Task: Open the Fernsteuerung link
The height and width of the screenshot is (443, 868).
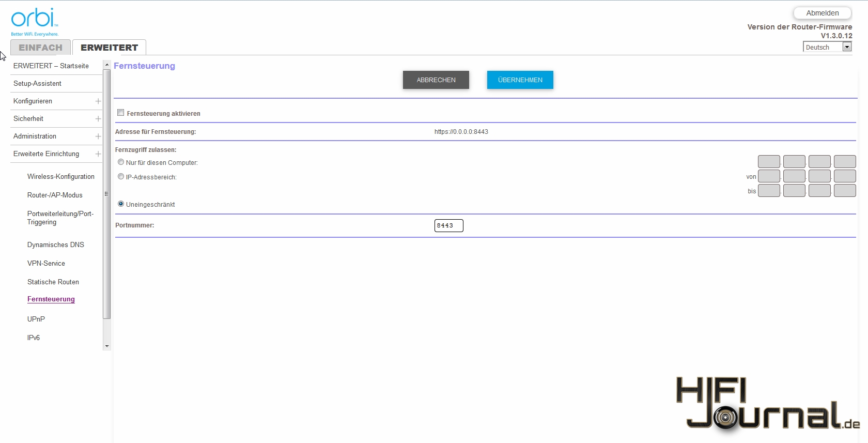Action: [x=51, y=299]
